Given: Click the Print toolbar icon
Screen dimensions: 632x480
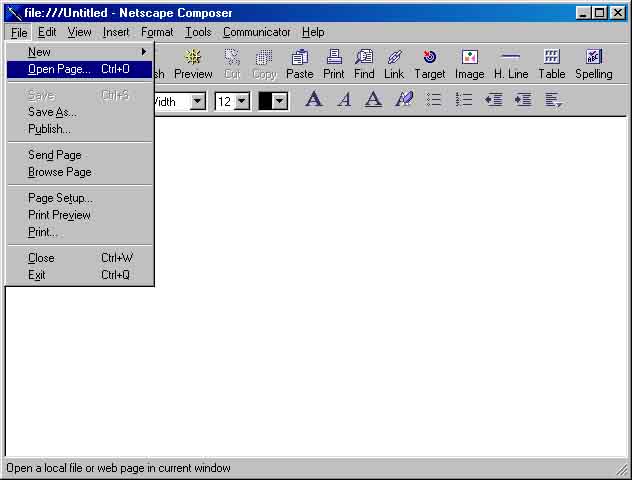Looking at the screenshot, I should pos(334,64).
